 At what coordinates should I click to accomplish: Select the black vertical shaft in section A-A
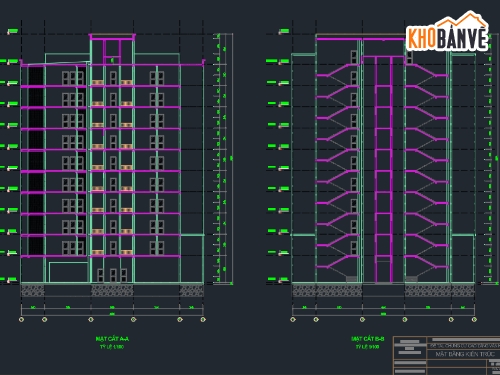(36, 160)
